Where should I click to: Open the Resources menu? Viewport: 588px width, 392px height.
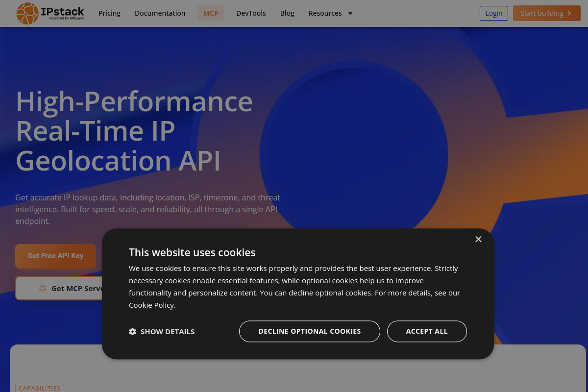pos(330,13)
